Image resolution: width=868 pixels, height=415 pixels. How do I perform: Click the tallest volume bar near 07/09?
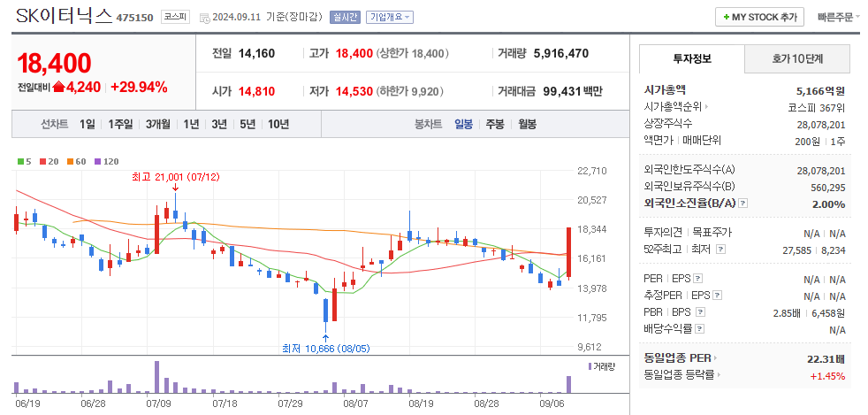tap(156, 377)
